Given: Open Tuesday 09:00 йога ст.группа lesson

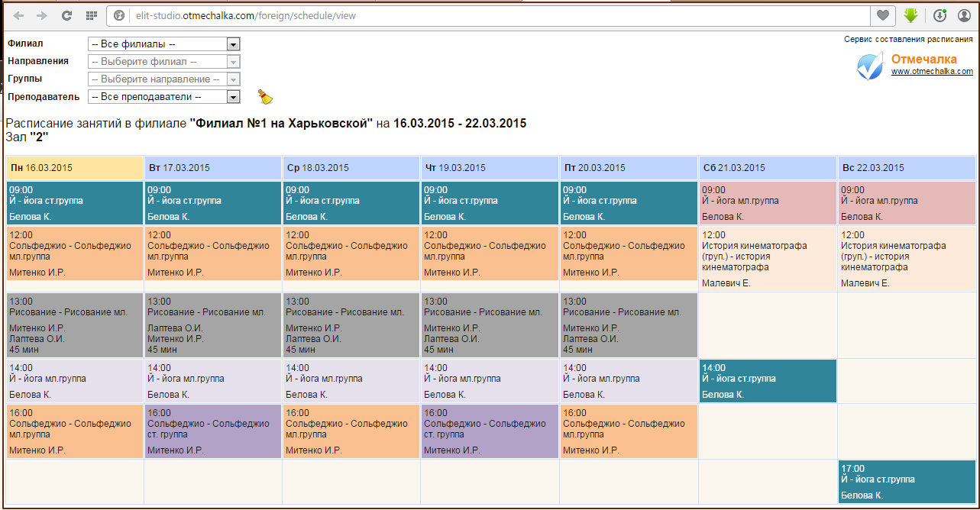Looking at the screenshot, I should click(213, 203).
